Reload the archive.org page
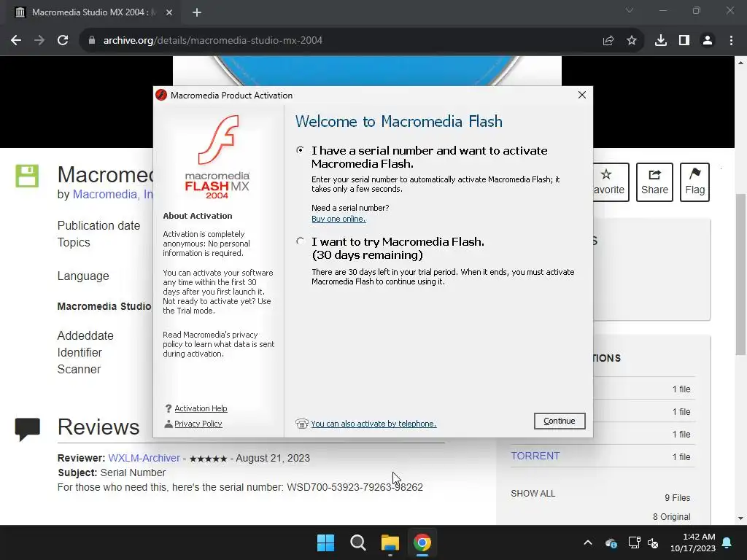Screen dimensions: 747x560 (x=63, y=41)
